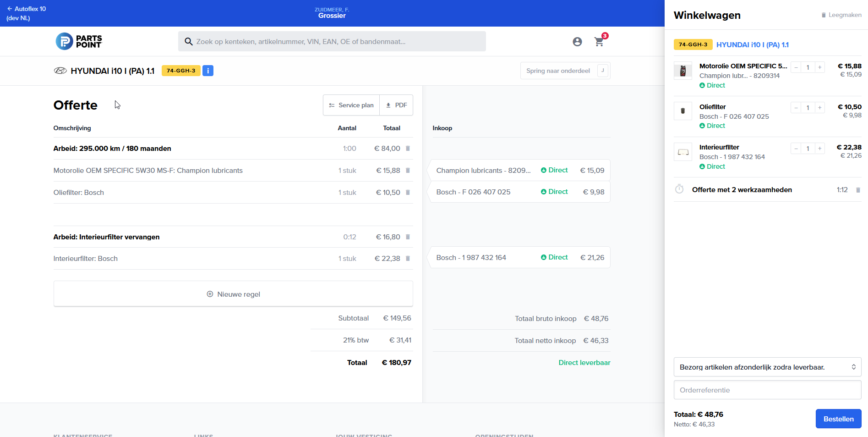Viewport: 868px width, 437px height.
Task: Delete the Oliefilter: Bosch quote line
Action: click(x=408, y=193)
